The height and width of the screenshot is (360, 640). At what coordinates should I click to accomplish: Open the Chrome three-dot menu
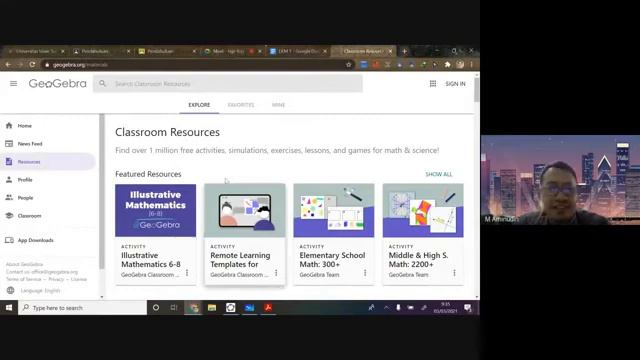coord(471,64)
